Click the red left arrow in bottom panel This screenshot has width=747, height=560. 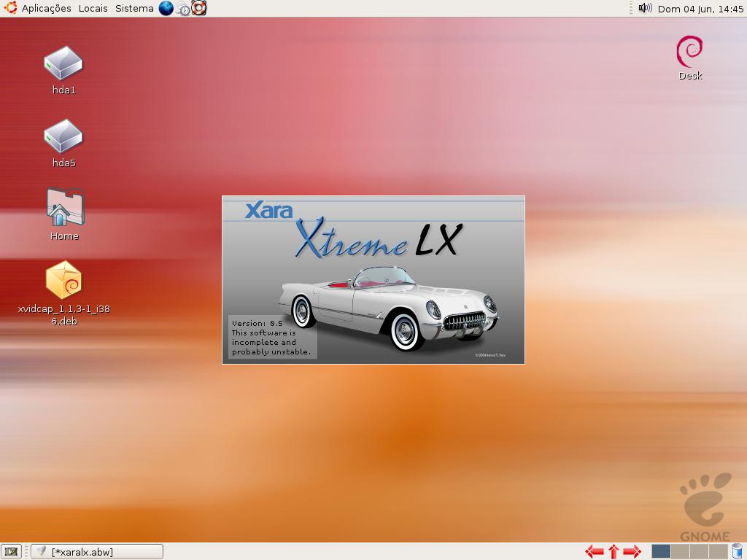(594, 552)
